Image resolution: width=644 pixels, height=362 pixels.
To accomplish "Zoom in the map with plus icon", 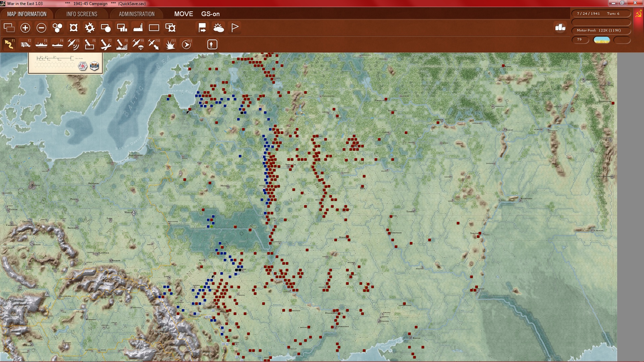I will point(25,28).
